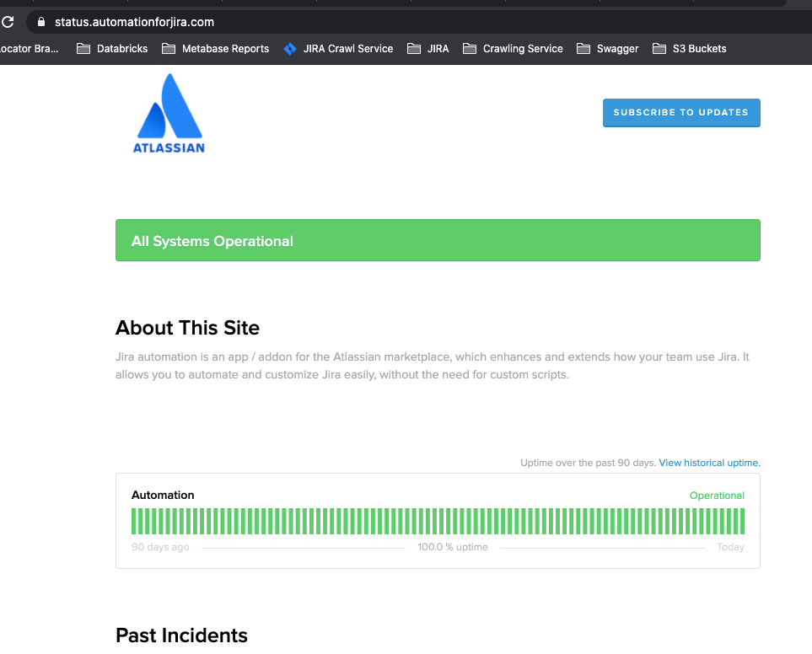Open the Crawling Service bookmark folder

click(513, 49)
